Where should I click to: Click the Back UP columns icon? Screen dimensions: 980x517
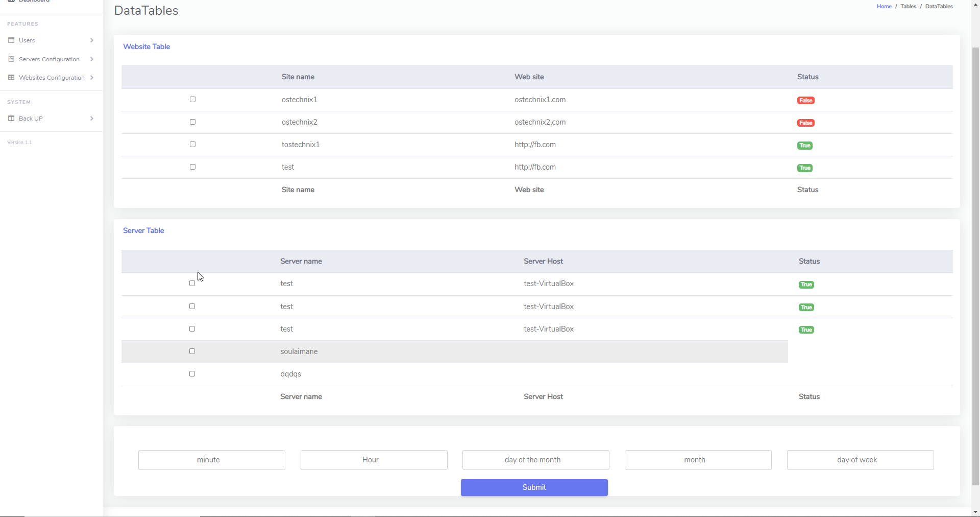tap(11, 119)
